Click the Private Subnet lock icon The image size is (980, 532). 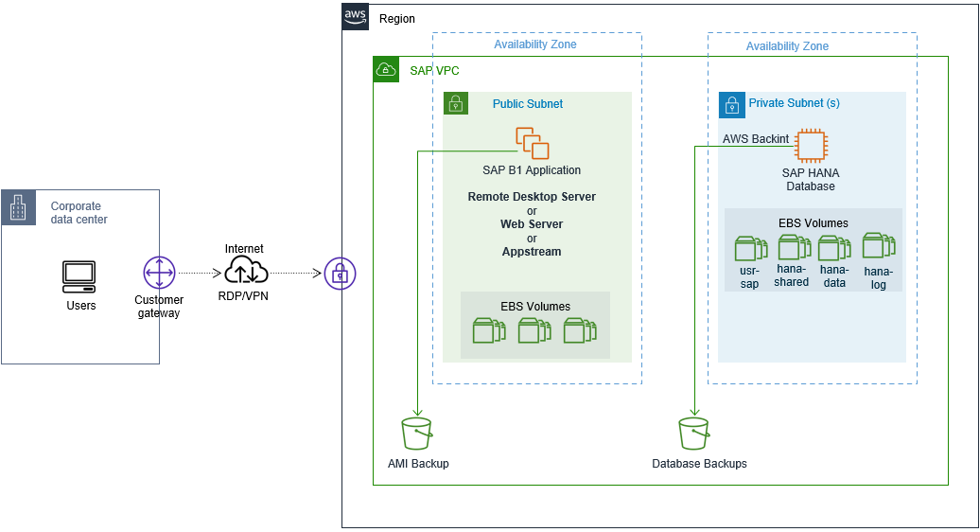coord(731,105)
